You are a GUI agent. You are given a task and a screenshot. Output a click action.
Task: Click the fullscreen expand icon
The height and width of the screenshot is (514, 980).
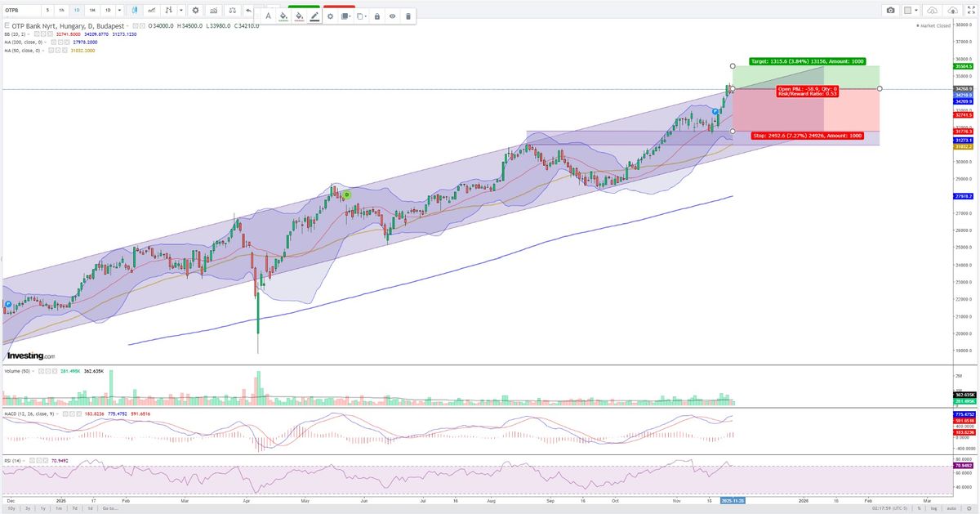click(x=971, y=11)
